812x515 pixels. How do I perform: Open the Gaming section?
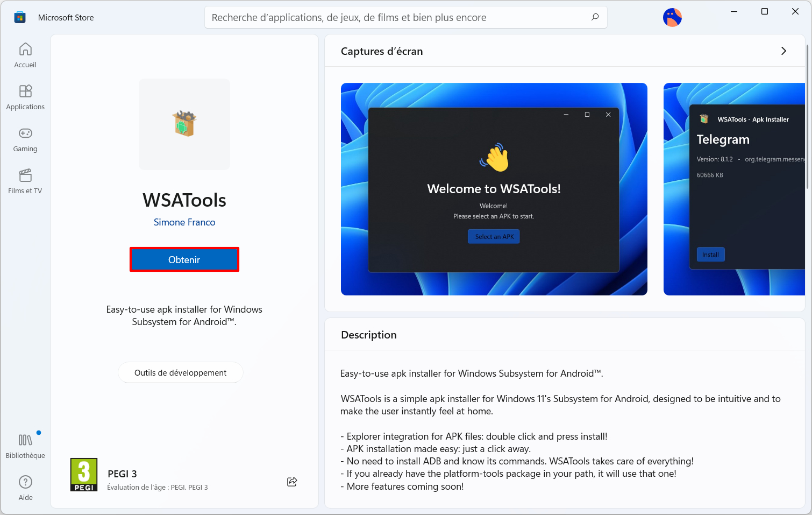tap(25, 139)
